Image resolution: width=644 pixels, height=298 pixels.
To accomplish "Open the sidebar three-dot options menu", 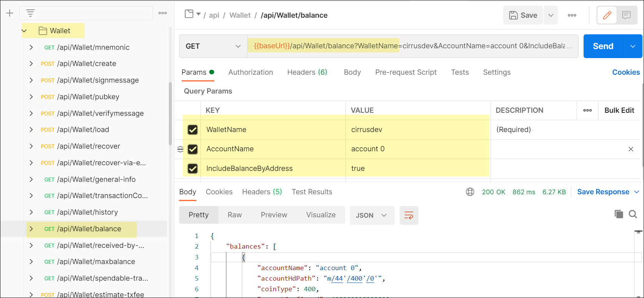I will tap(162, 13).
